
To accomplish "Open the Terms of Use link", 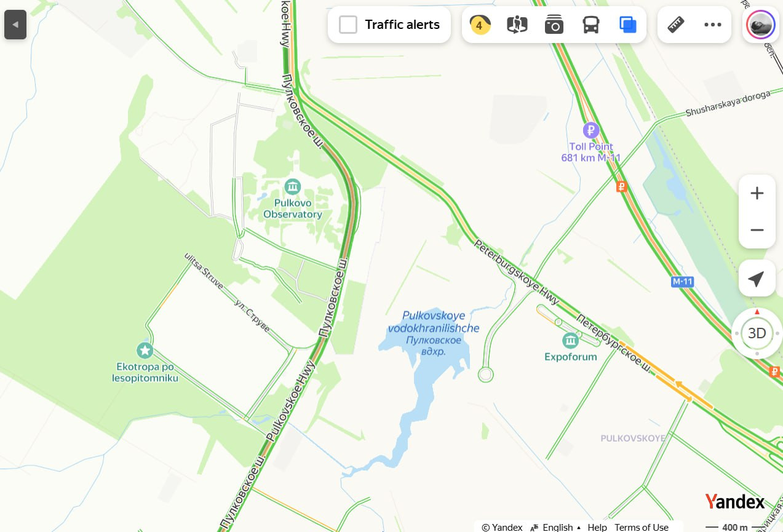I will click(642, 527).
